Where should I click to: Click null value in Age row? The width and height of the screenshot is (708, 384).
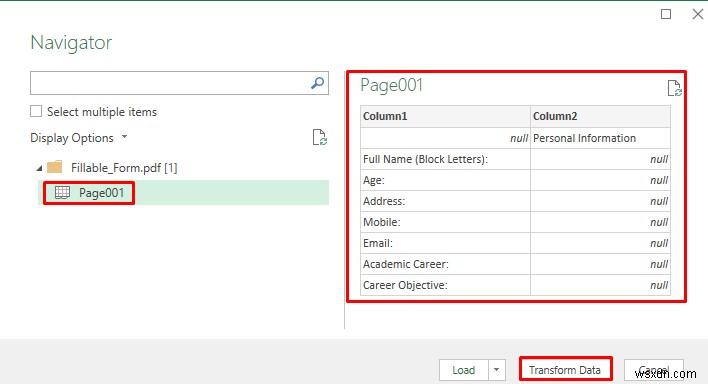tap(601, 180)
